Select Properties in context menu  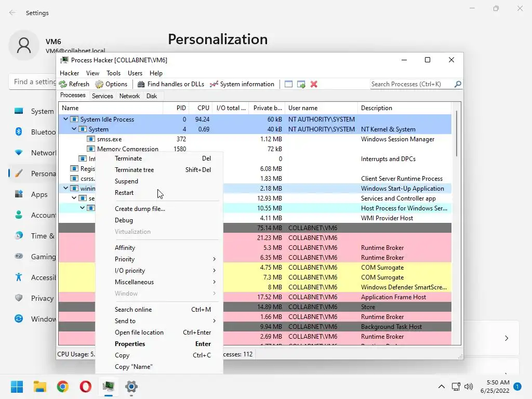coord(159,344)
